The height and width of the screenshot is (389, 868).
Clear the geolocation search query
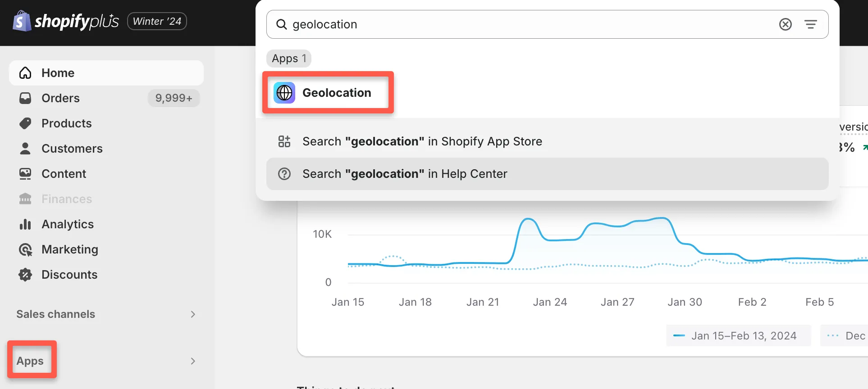[x=786, y=24]
